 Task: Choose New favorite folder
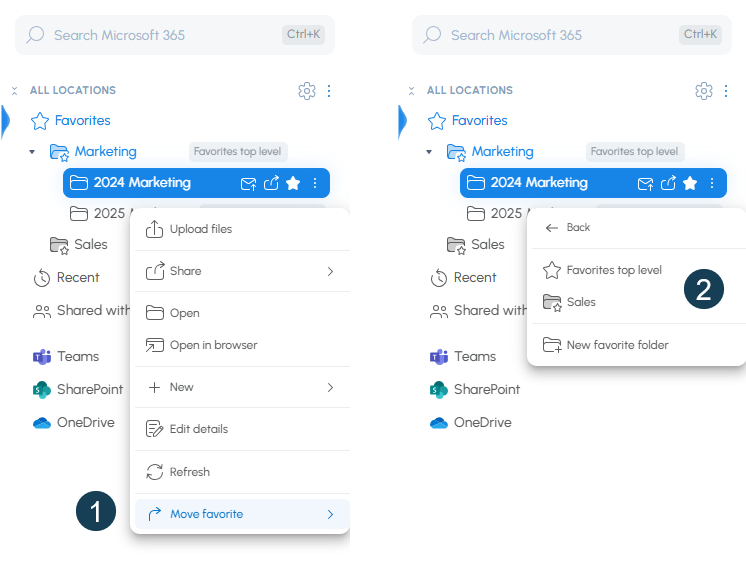(638, 345)
